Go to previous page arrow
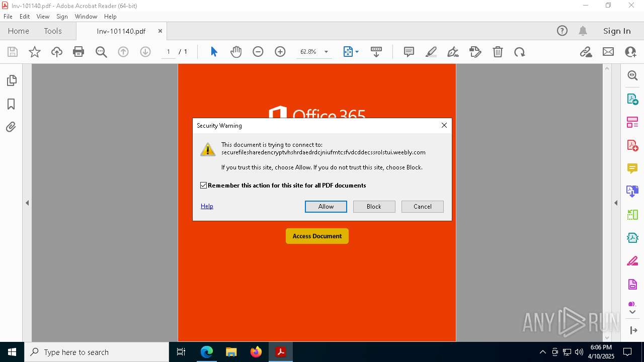Screen dimensions: 644x362 (123, 52)
